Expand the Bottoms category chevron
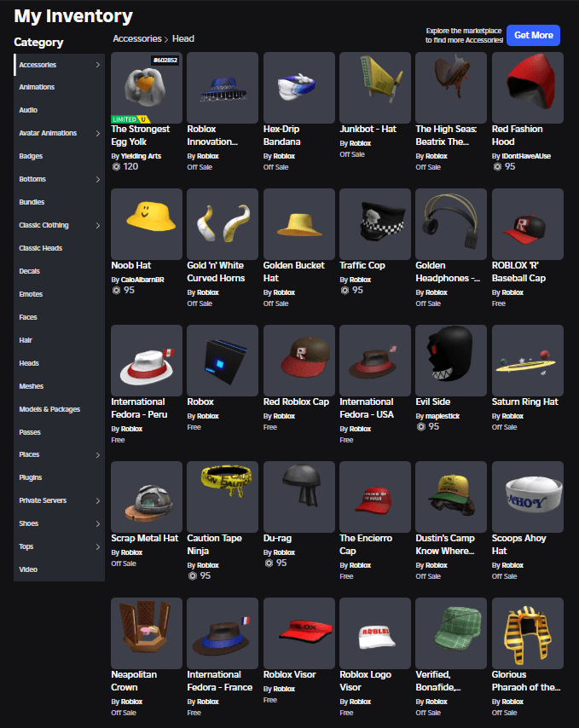The height and width of the screenshot is (728, 579). click(x=97, y=179)
